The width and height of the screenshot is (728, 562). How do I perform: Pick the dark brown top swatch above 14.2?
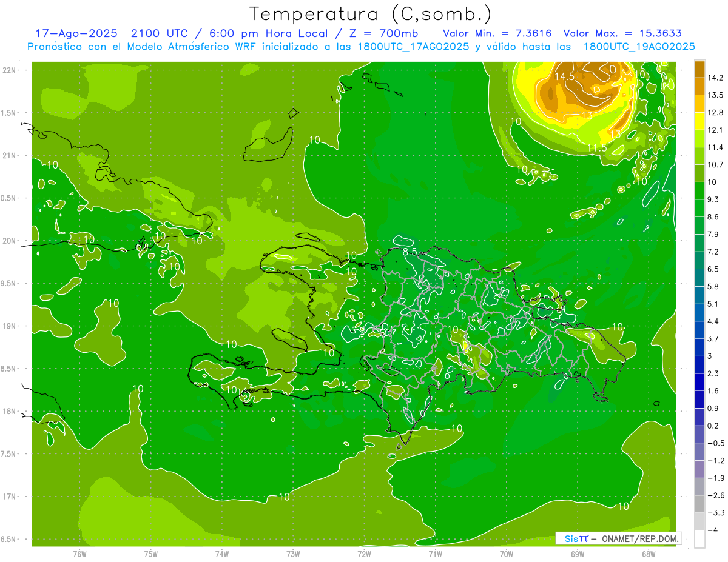pyautogui.click(x=699, y=69)
